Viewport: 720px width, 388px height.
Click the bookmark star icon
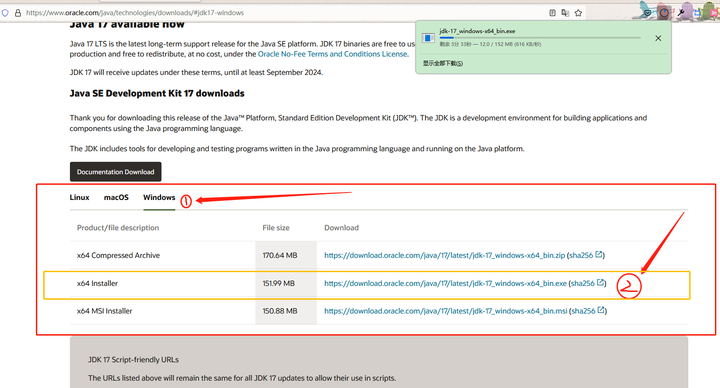coord(579,13)
